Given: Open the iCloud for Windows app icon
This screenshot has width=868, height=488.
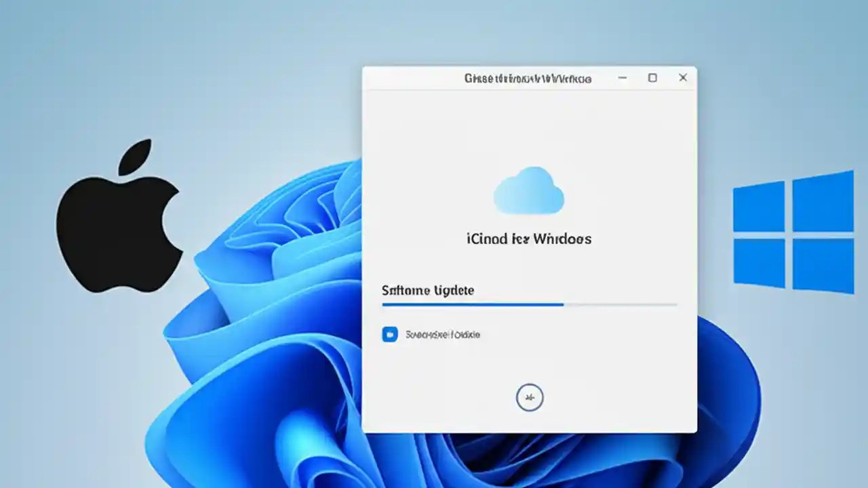Looking at the screenshot, I should point(529,190).
